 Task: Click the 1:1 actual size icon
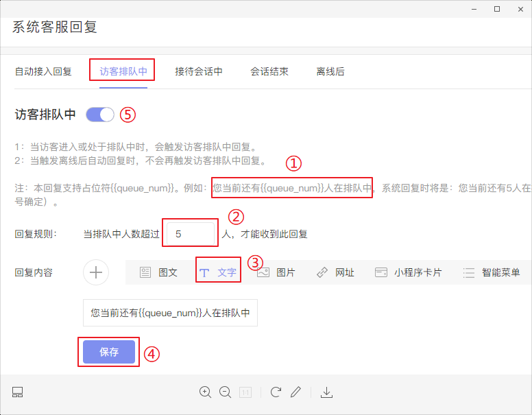(x=245, y=392)
